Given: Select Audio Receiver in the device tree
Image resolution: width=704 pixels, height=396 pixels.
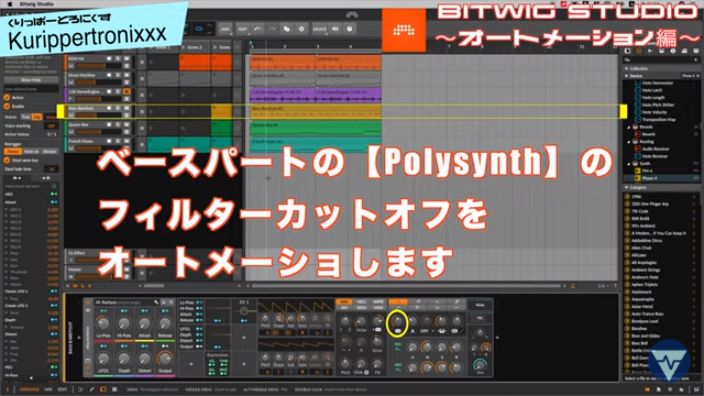Looking at the screenshot, I should pyautogui.click(x=655, y=149).
